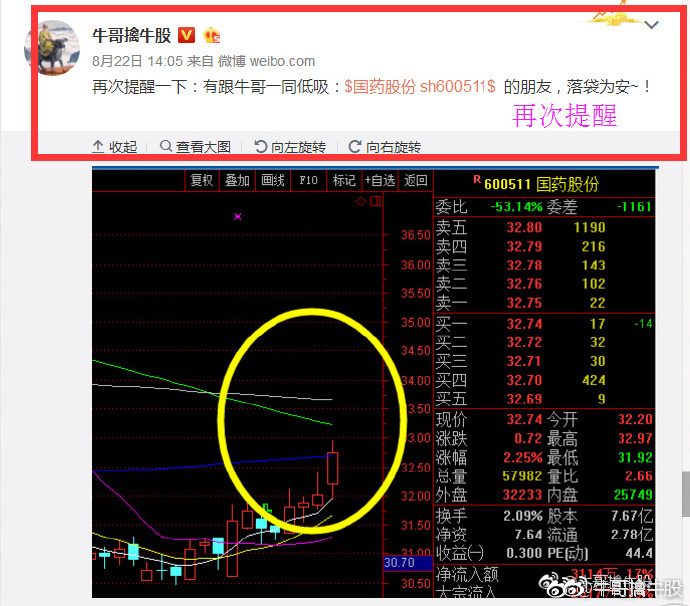Click the 卖三 price 32.78
The image size is (690, 606).
[x=524, y=265]
